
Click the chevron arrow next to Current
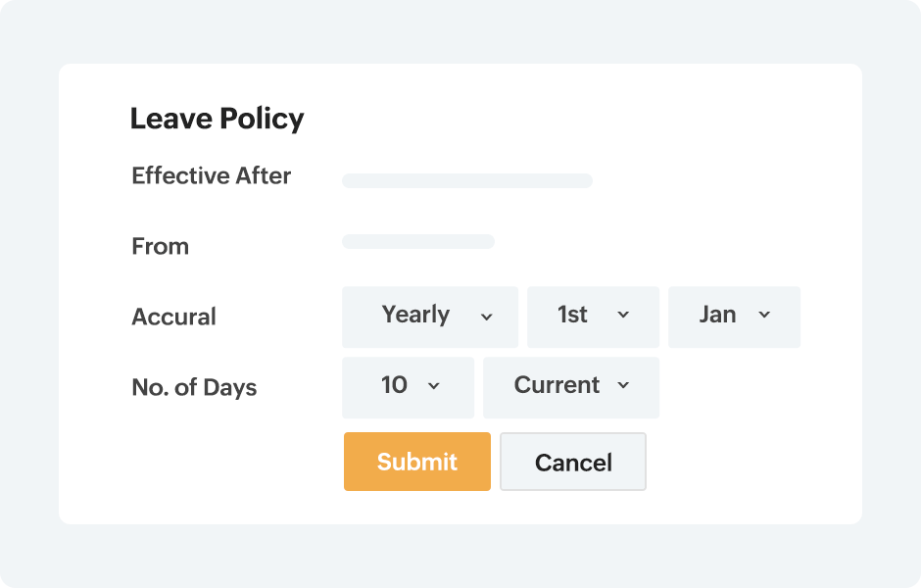pyautogui.click(x=623, y=386)
